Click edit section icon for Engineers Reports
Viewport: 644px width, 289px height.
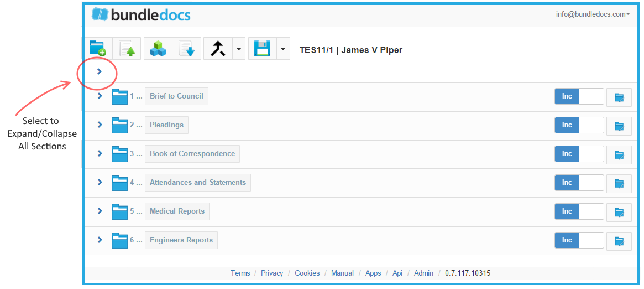[x=619, y=241]
